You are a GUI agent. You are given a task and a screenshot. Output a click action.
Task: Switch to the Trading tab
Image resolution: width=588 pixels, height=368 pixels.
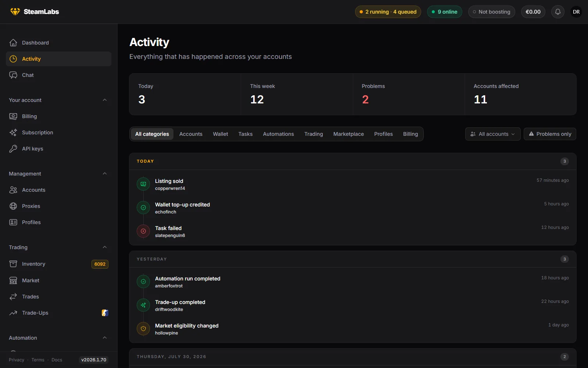tap(313, 134)
